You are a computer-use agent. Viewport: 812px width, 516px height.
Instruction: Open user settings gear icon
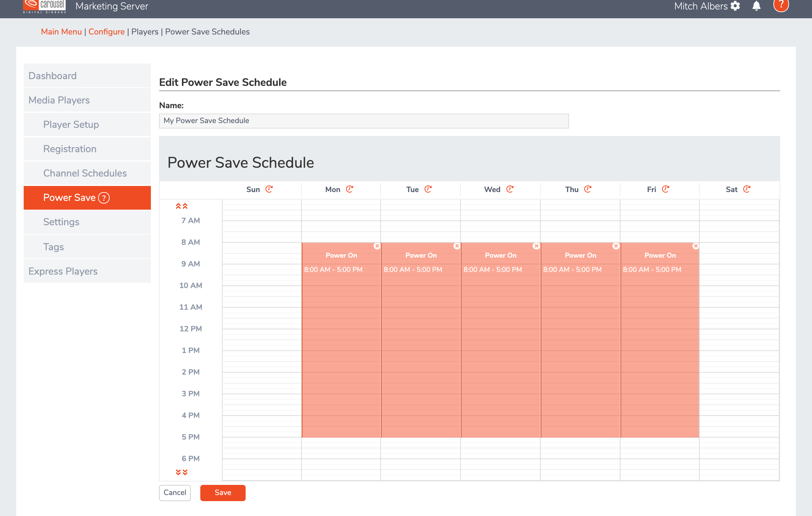(x=735, y=6)
